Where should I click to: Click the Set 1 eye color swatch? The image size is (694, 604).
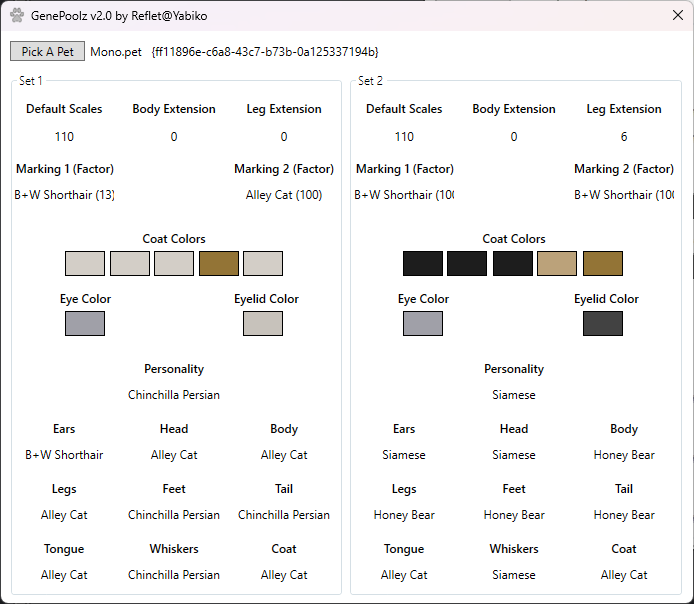tap(85, 323)
